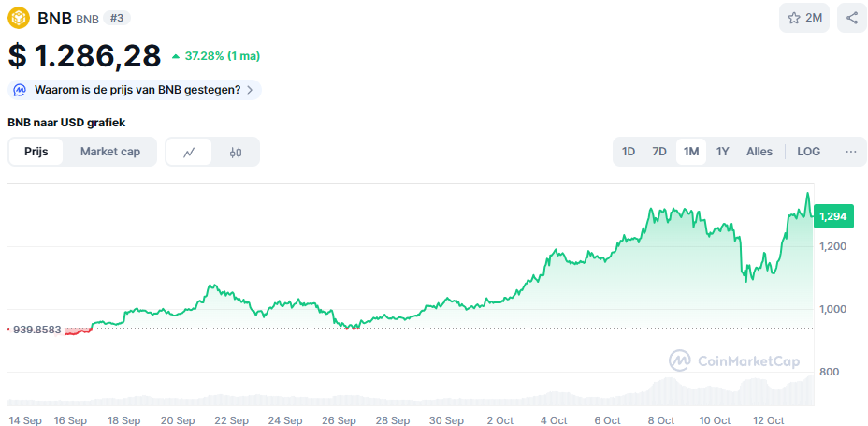Select the 7D time range tab

[659, 152]
